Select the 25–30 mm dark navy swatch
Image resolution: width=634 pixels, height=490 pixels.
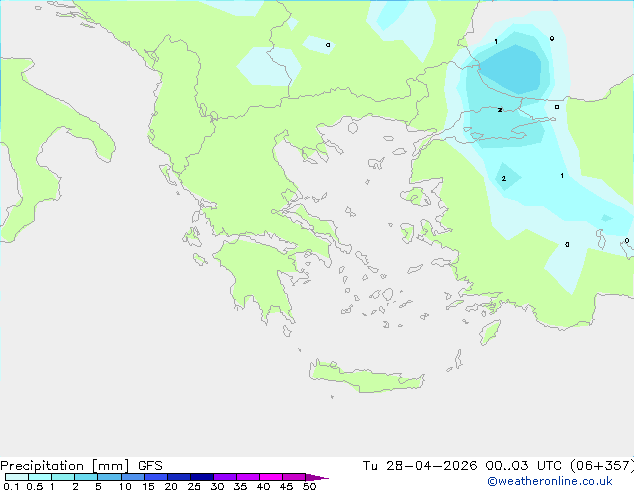point(202,477)
